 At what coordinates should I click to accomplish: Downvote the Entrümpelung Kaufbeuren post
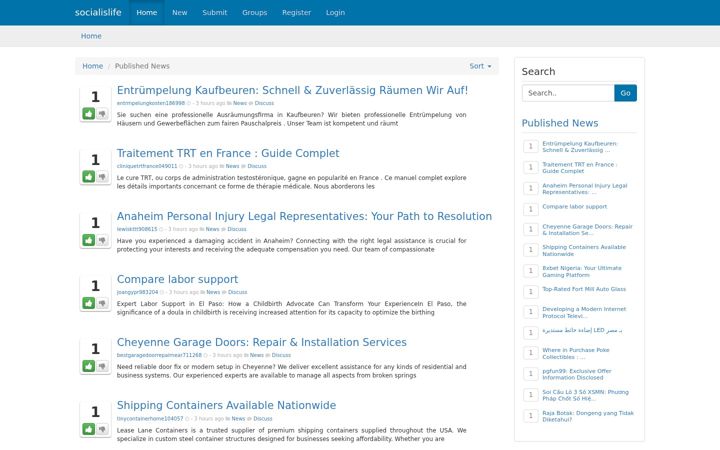coord(102,113)
